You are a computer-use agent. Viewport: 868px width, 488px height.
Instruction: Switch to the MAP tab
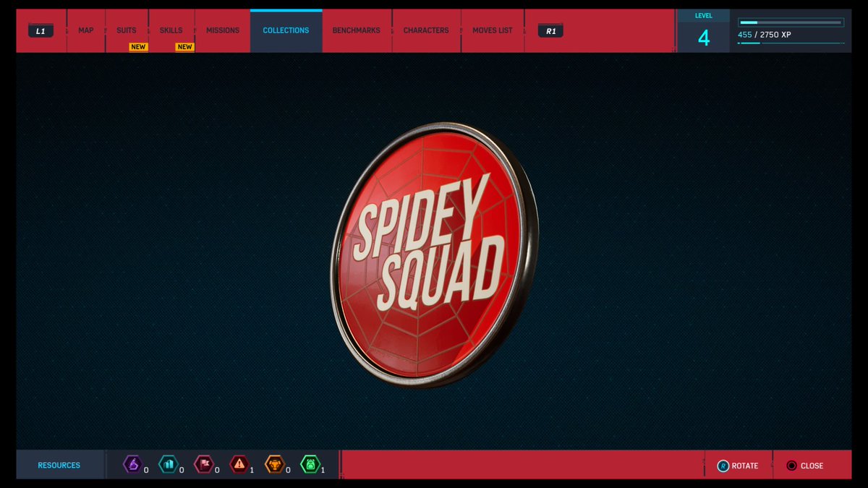[86, 30]
